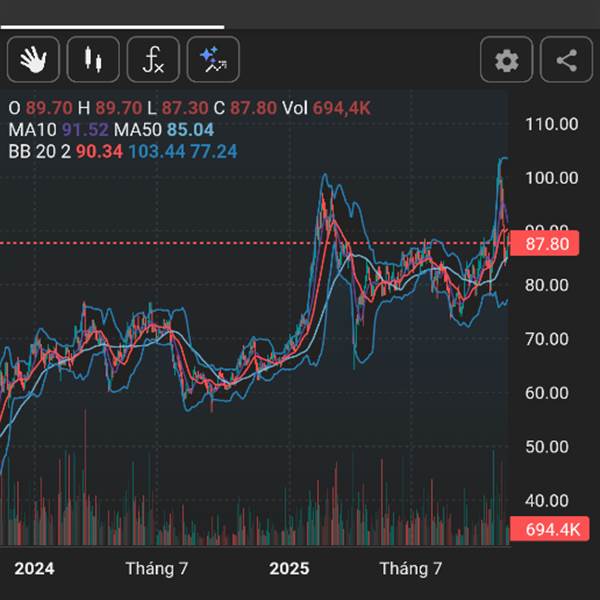The width and height of the screenshot is (600, 600).
Task: Click the 70.00 price axis label
Action: click(x=546, y=339)
